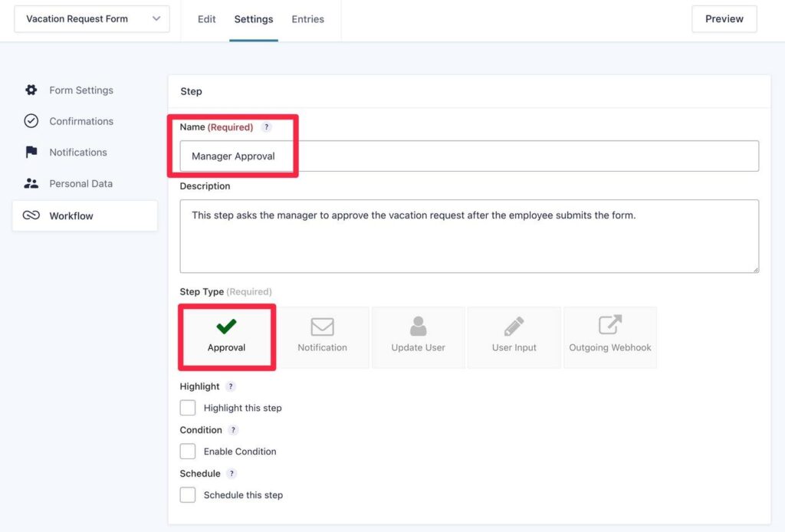Enable the Highlight this step checkbox
Image resolution: width=785 pixels, height=532 pixels.
[188, 407]
